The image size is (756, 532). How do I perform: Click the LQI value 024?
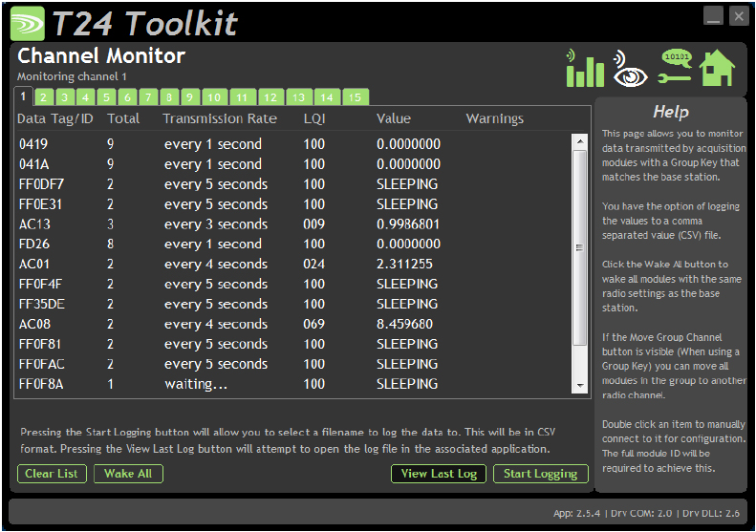(x=313, y=264)
